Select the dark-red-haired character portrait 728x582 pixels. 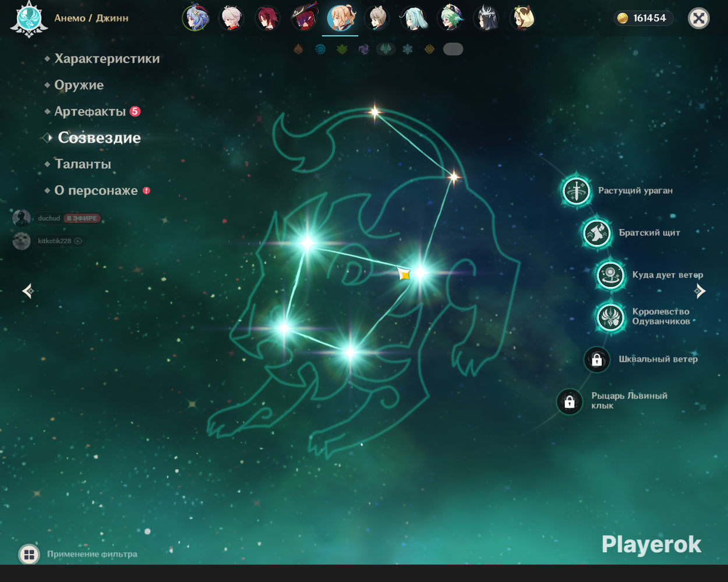tap(268, 18)
